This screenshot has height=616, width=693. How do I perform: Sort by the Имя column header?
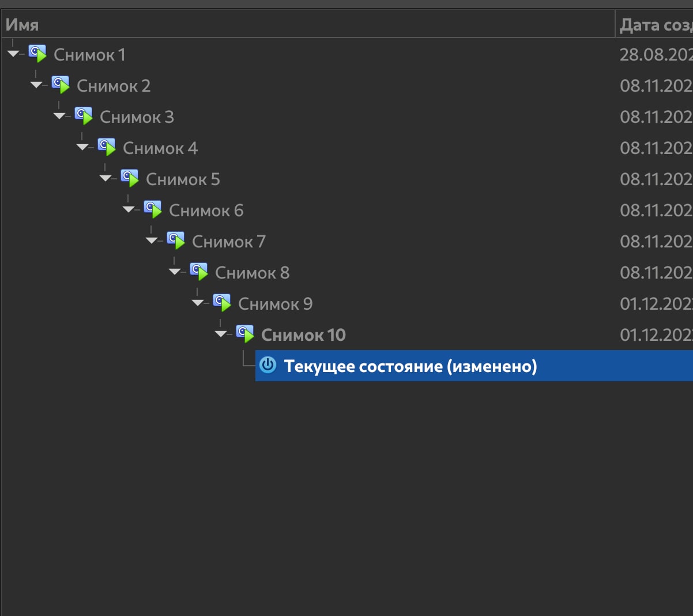pos(22,25)
